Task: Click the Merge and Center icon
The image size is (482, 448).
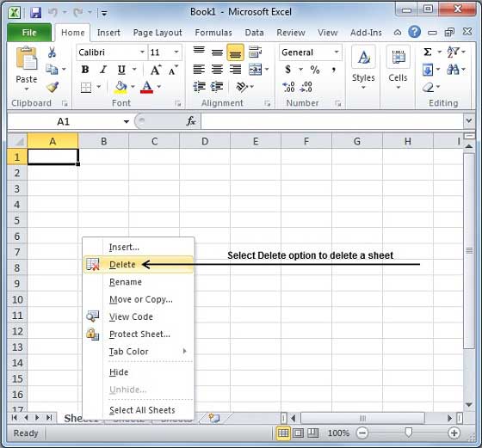Action: coord(255,70)
